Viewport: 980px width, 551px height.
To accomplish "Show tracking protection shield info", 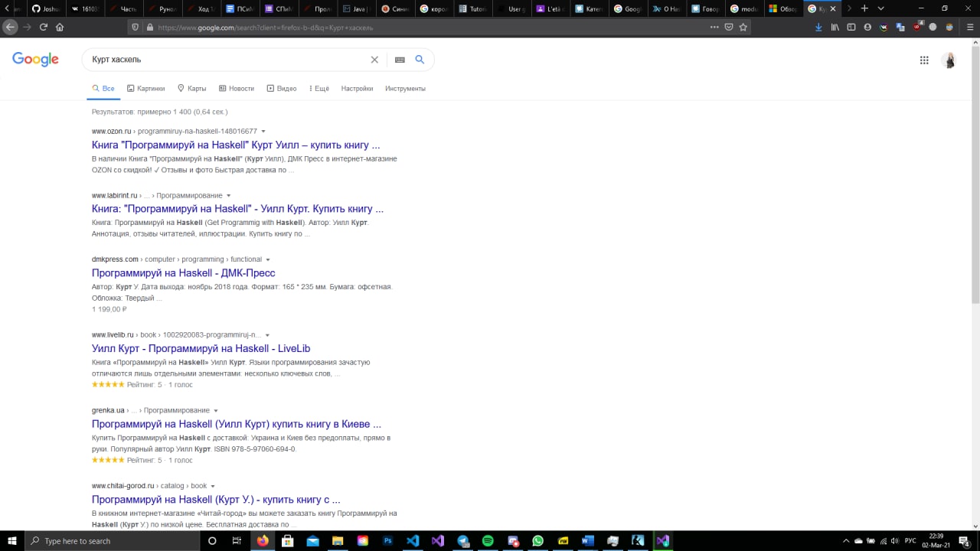I will coord(136,27).
